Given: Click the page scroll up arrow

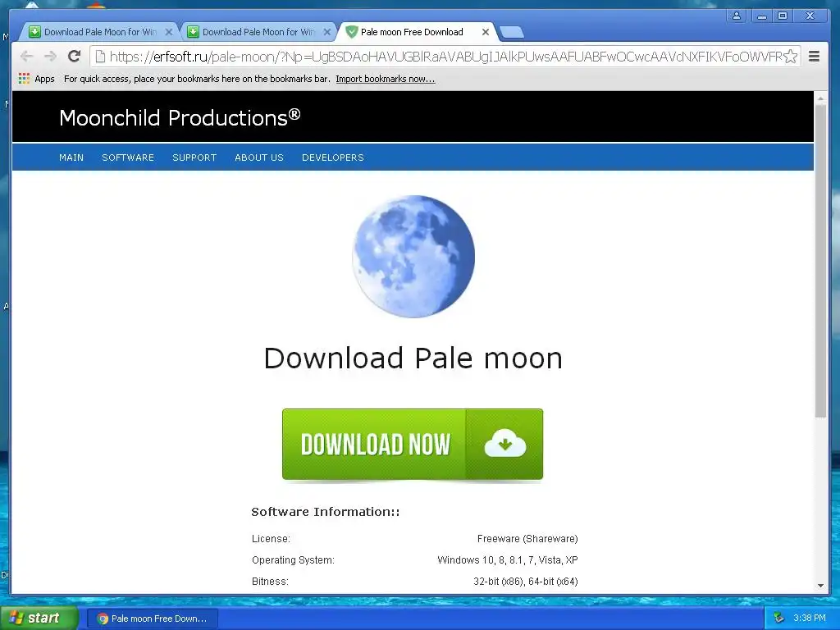Looking at the screenshot, I should 820,99.
